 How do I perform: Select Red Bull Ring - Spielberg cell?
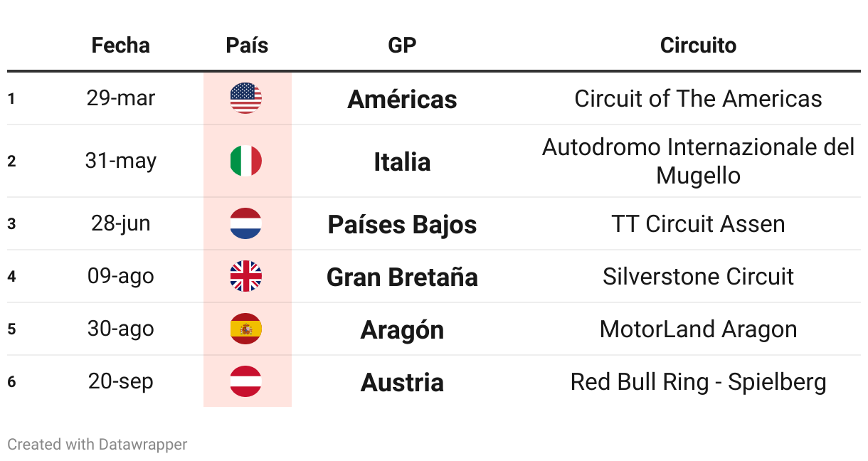click(x=698, y=382)
